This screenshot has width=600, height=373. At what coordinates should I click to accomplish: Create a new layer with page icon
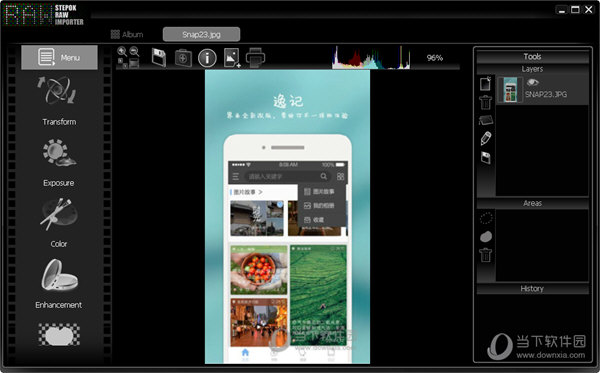click(486, 83)
